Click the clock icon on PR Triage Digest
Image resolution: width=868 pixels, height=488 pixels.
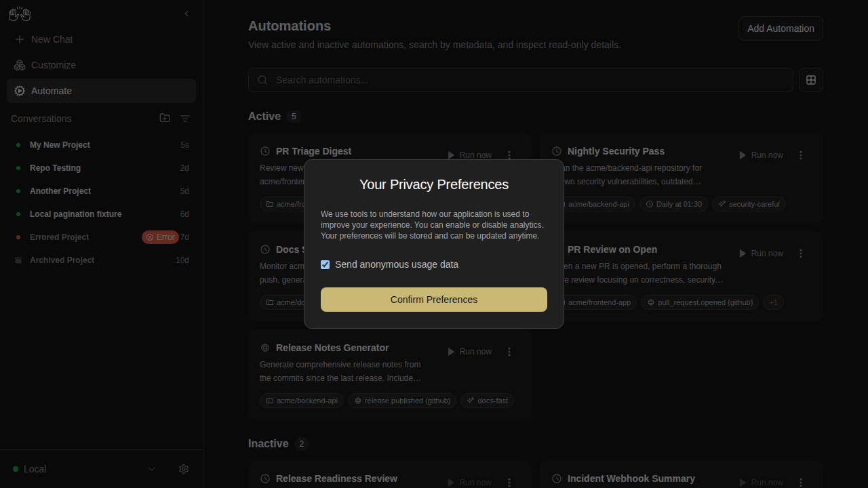pyautogui.click(x=265, y=151)
